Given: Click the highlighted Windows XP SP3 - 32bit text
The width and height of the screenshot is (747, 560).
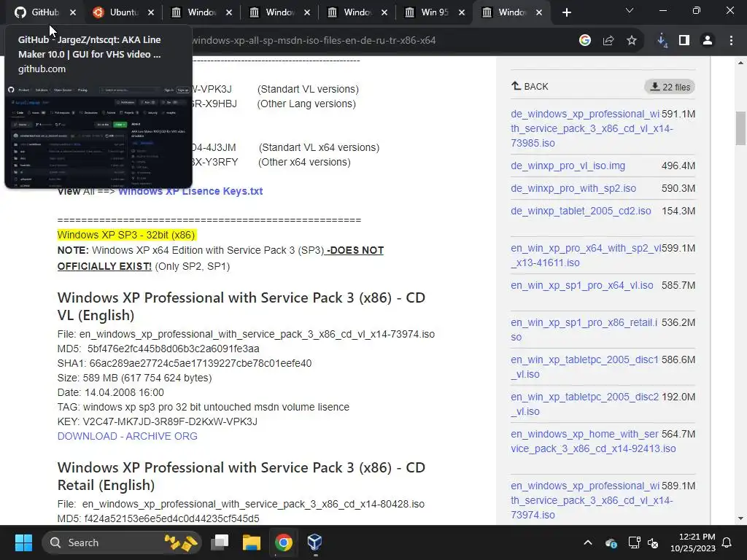Looking at the screenshot, I should pos(126,235).
